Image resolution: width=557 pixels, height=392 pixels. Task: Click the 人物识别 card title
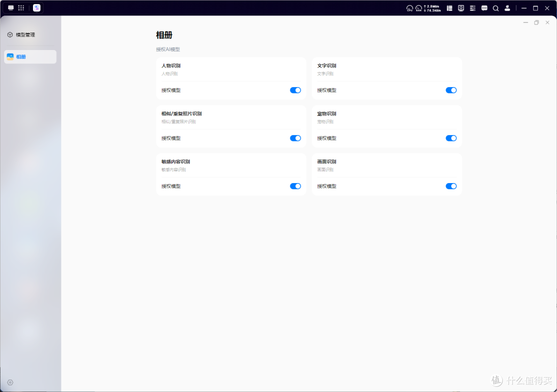pyautogui.click(x=171, y=66)
